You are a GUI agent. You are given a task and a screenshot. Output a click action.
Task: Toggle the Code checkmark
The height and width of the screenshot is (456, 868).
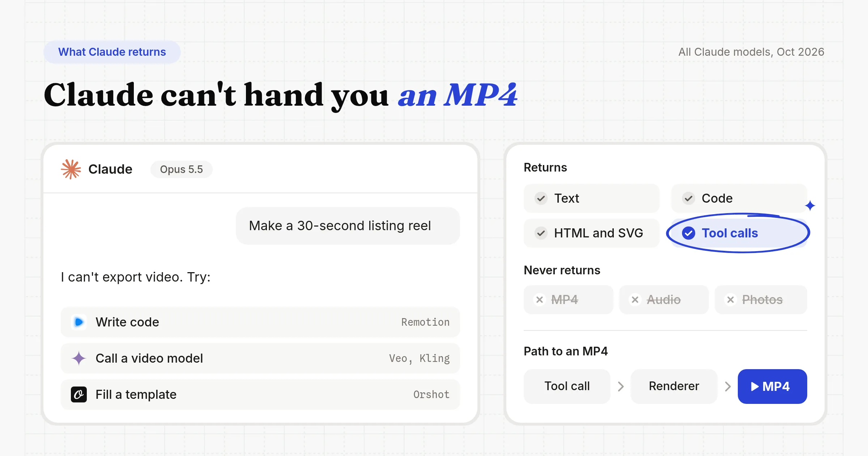coord(689,198)
